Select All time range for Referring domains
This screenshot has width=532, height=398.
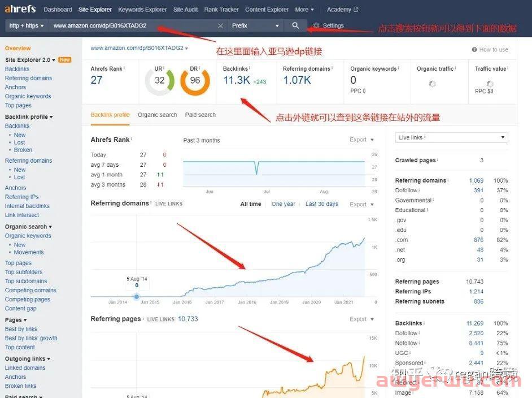click(x=251, y=204)
